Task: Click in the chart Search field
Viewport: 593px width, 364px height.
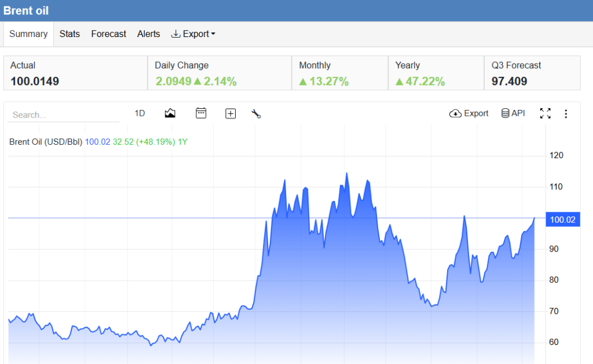Action: coord(63,115)
